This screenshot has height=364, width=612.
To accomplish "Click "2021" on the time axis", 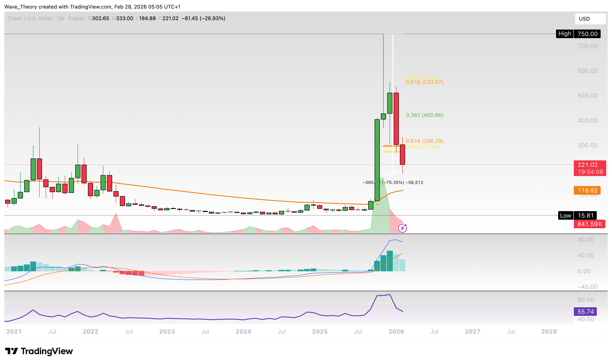I will [x=14, y=331].
